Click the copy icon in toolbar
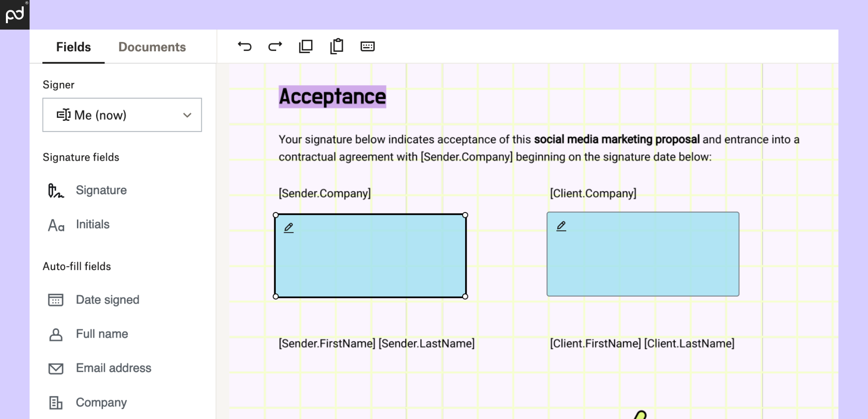Screen dimensions: 868x419 306,46
